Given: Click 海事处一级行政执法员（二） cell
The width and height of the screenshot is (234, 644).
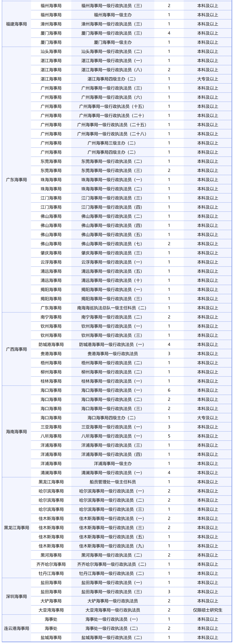Looking at the screenshot, I should [x=113, y=628].
